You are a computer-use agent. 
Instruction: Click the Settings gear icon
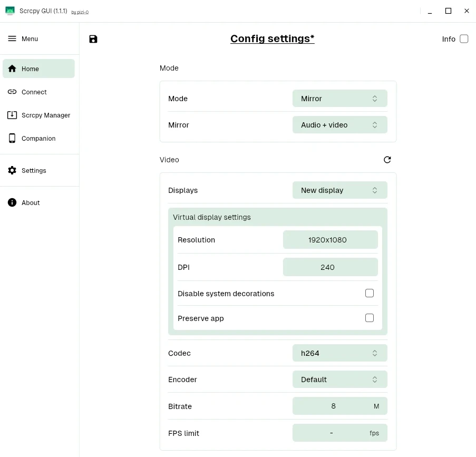(x=12, y=170)
